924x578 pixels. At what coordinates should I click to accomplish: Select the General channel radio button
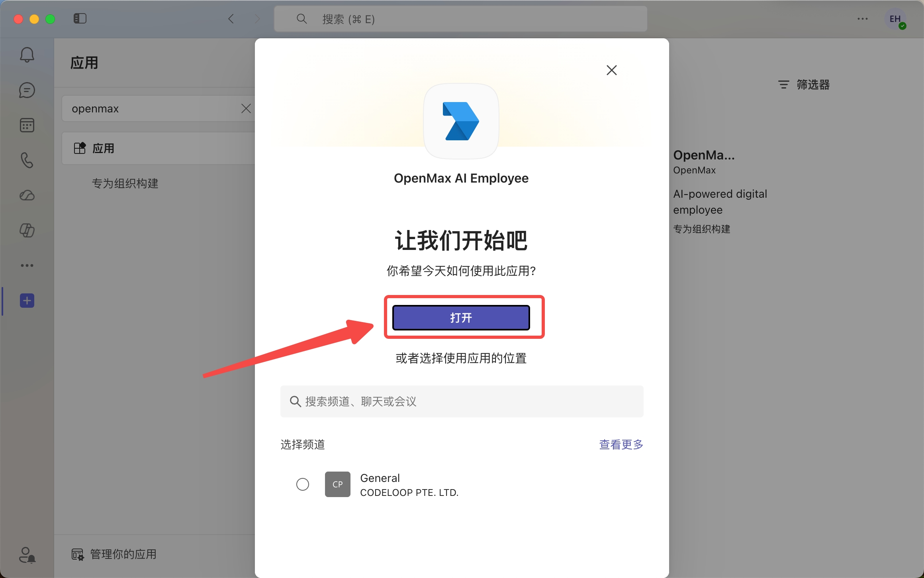(303, 484)
